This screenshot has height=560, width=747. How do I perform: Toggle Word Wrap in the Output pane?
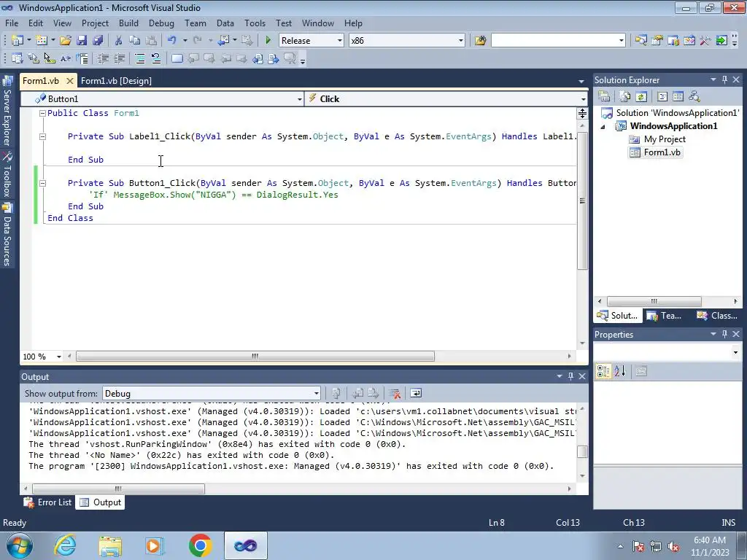[x=415, y=393]
